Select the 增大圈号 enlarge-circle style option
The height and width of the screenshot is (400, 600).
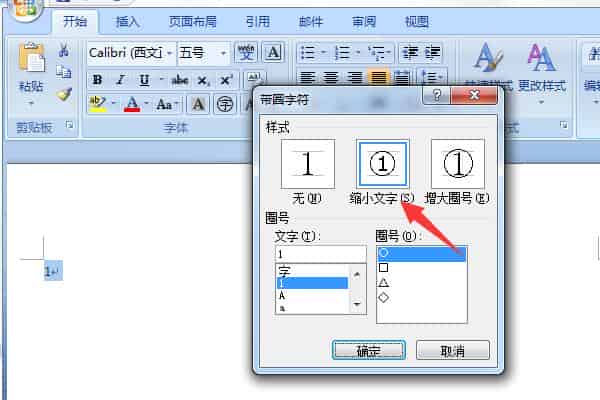coord(458,164)
